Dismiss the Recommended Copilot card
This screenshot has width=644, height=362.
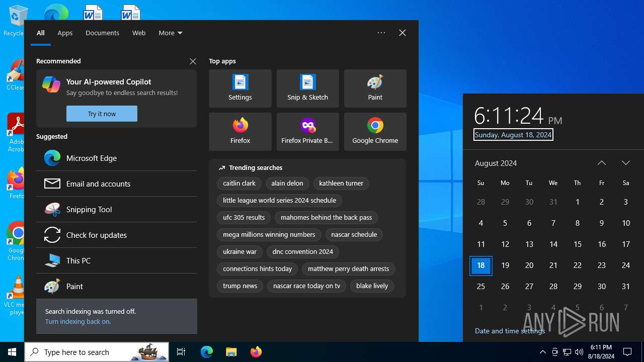coord(193,61)
